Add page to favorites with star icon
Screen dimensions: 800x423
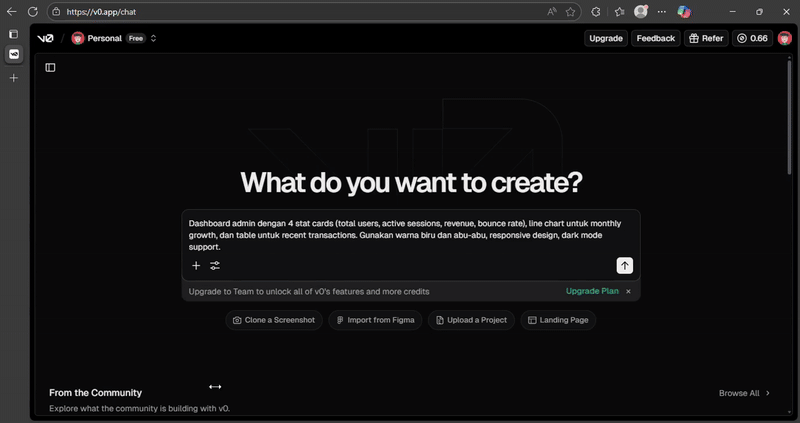click(571, 12)
